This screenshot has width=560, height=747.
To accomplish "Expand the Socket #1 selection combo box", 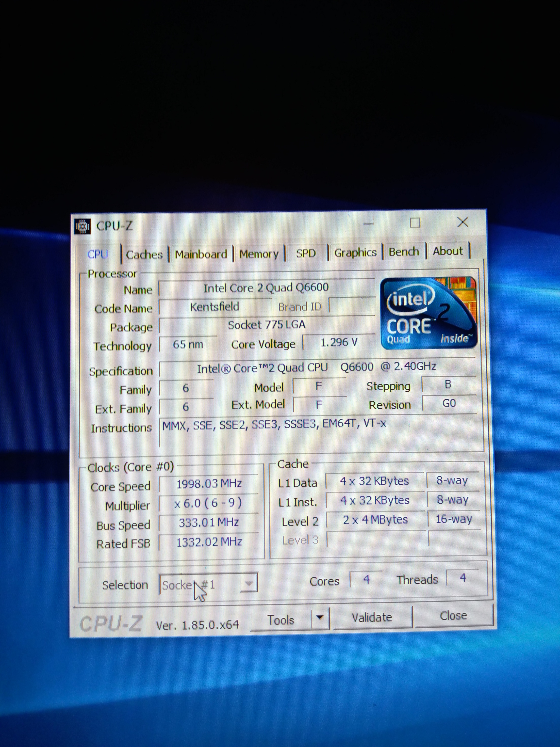I will click(x=249, y=583).
